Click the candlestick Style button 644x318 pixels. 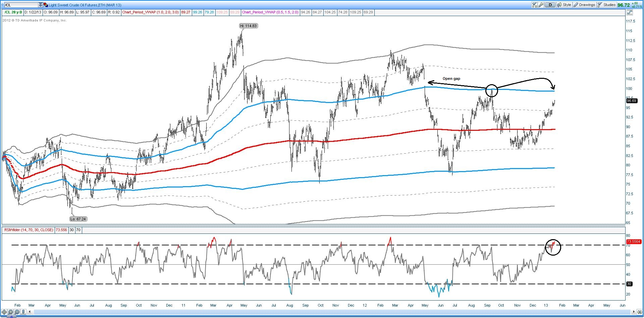(x=564, y=5)
